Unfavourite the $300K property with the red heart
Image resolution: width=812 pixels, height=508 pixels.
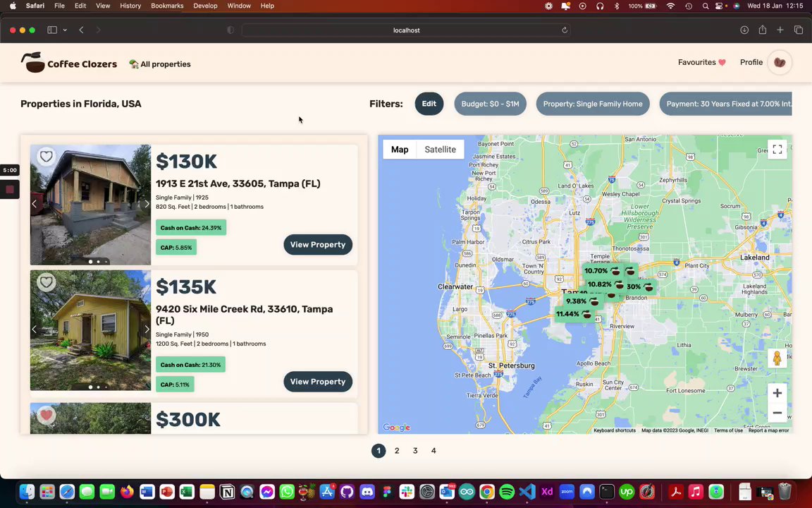(46, 415)
